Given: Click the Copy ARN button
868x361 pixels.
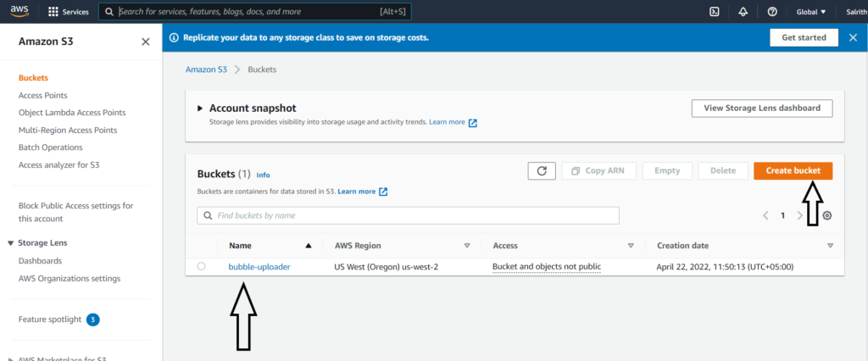Looking at the screenshot, I should pos(598,170).
